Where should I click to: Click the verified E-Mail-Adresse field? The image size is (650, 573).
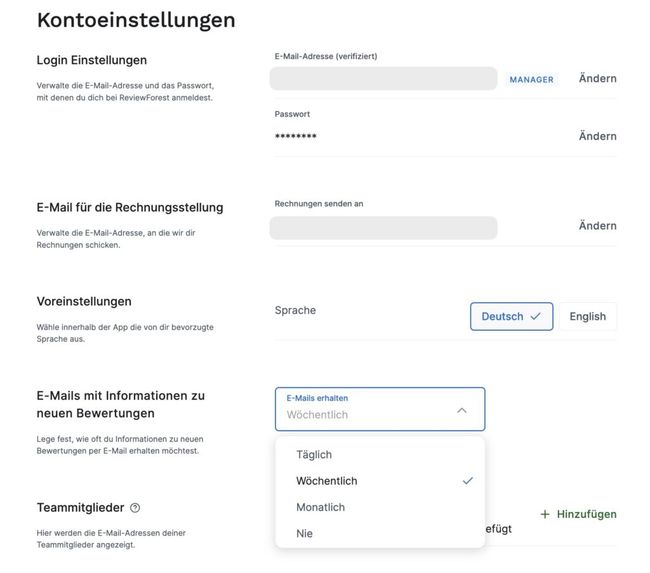[384, 79]
